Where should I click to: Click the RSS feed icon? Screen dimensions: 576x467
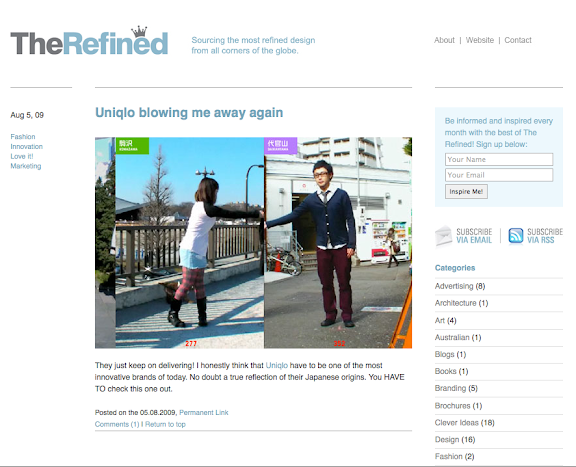(516, 236)
